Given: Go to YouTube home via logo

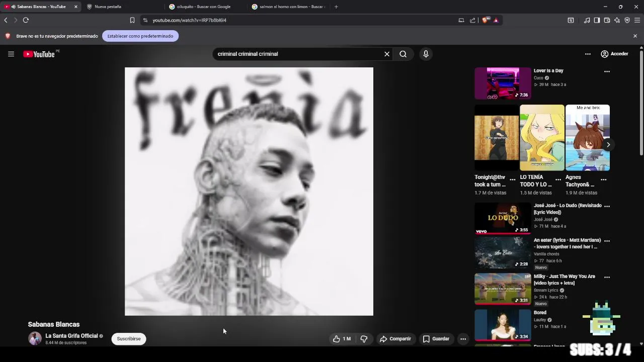Looking at the screenshot, I should coord(39,54).
